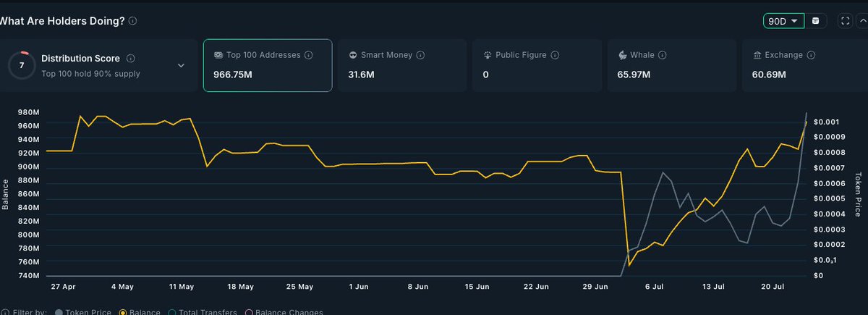The height and width of the screenshot is (315, 868).
Task: Show Exchange info tooltip
Action: pos(811,55)
